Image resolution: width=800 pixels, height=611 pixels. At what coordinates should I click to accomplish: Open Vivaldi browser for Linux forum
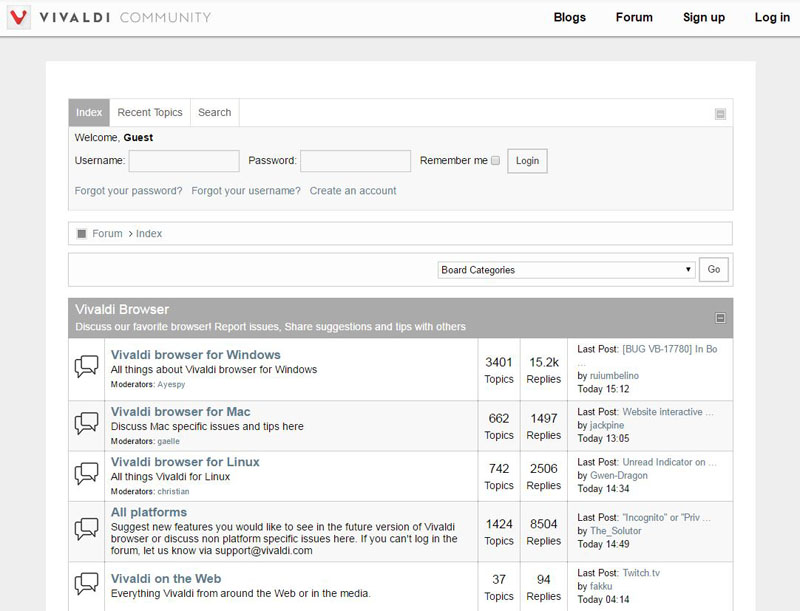click(x=185, y=462)
